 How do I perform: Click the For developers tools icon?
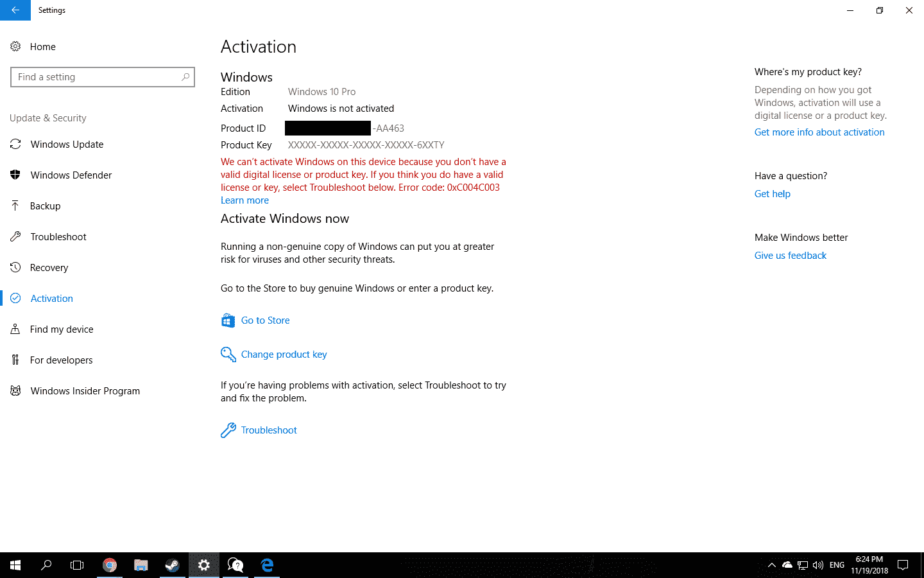click(x=15, y=360)
